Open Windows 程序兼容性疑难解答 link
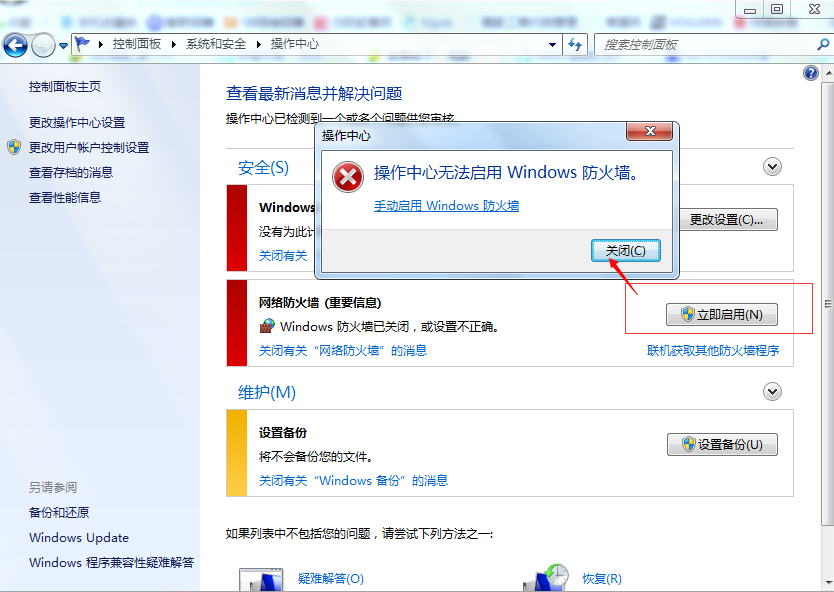The image size is (834, 592). coord(112,562)
